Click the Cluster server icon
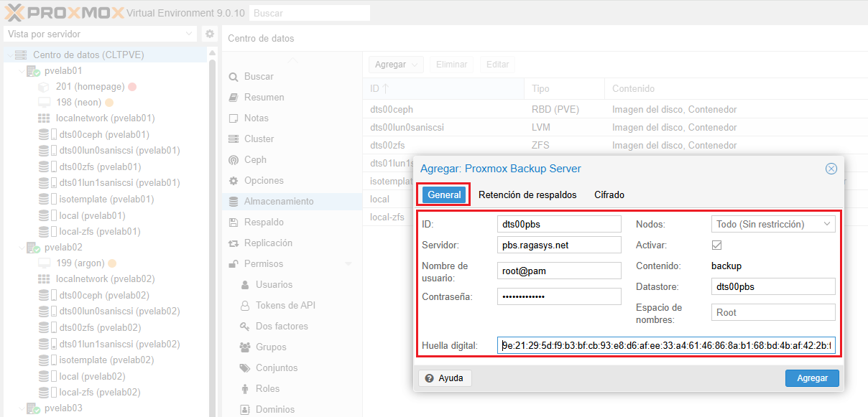The height and width of the screenshot is (417, 868). (233, 139)
